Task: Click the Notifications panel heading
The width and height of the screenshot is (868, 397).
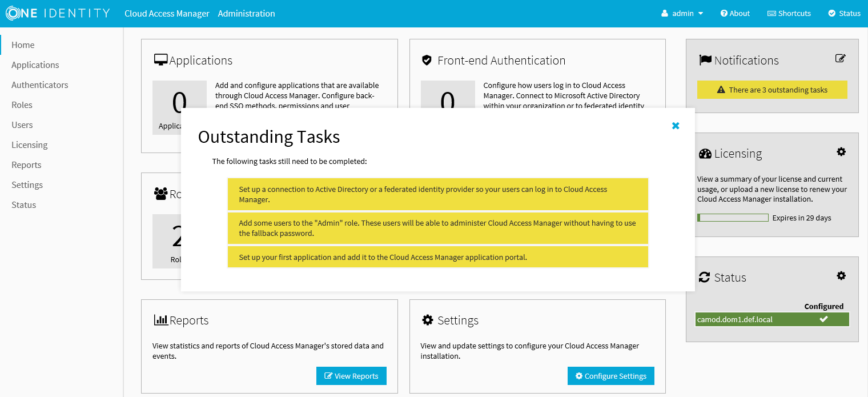Action: pos(746,61)
